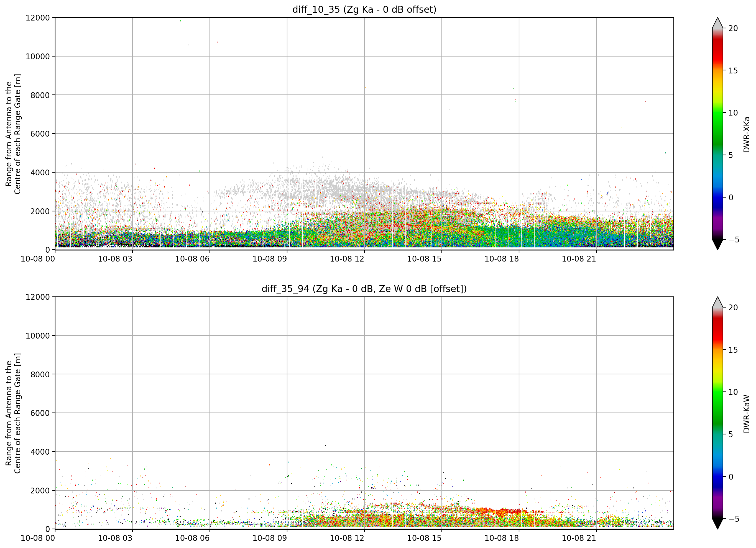The image size is (756, 548).
Task: Click the 2000 y-tick of top plot
Action: pyautogui.click(x=40, y=211)
